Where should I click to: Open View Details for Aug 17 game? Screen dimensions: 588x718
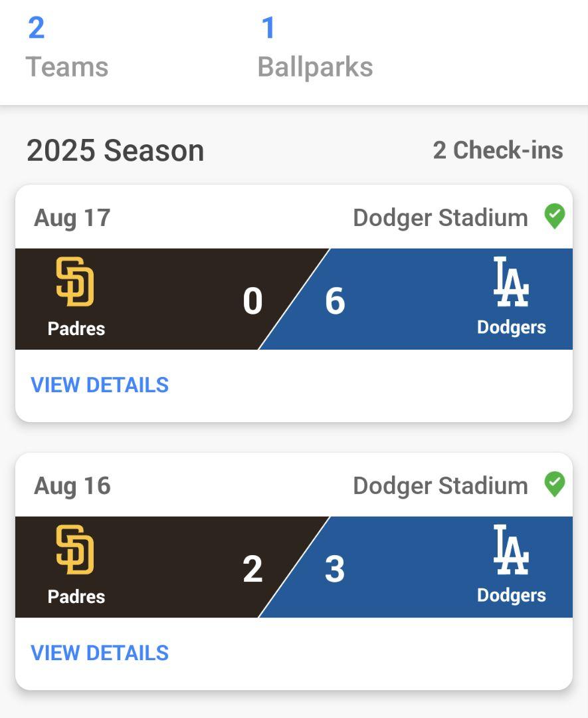pyautogui.click(x=100, y=385)
